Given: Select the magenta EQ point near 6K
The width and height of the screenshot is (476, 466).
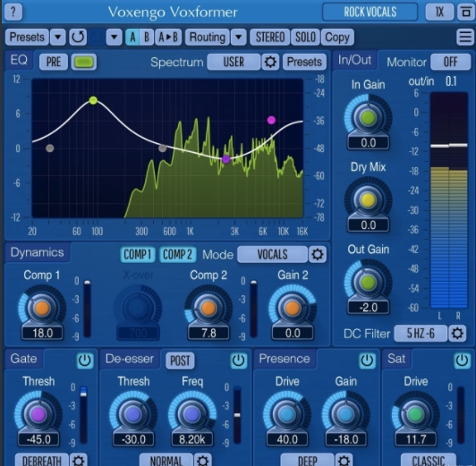Looking at the screenshot, I should click(271, 120).
